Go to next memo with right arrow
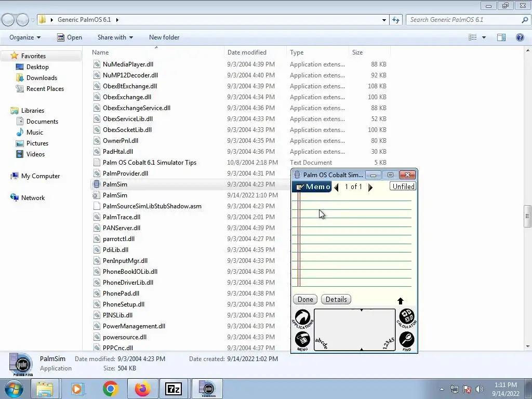Image resolution: width=532 pixels, height=399 pixels. (370, 187)
